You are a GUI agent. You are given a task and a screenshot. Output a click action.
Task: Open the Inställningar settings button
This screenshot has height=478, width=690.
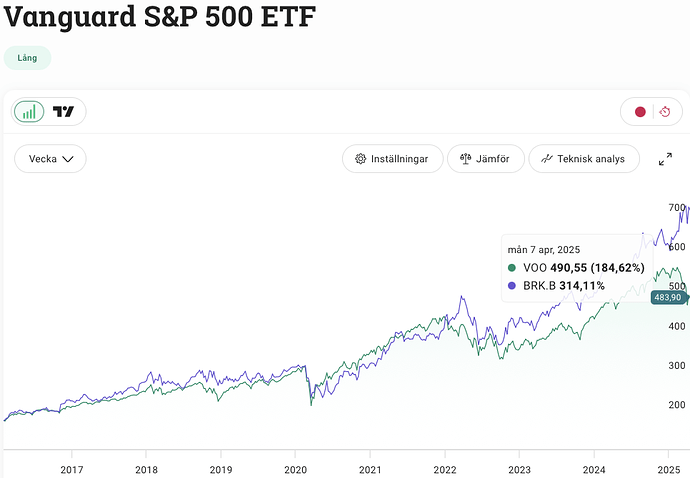click(x=392, y=159)
